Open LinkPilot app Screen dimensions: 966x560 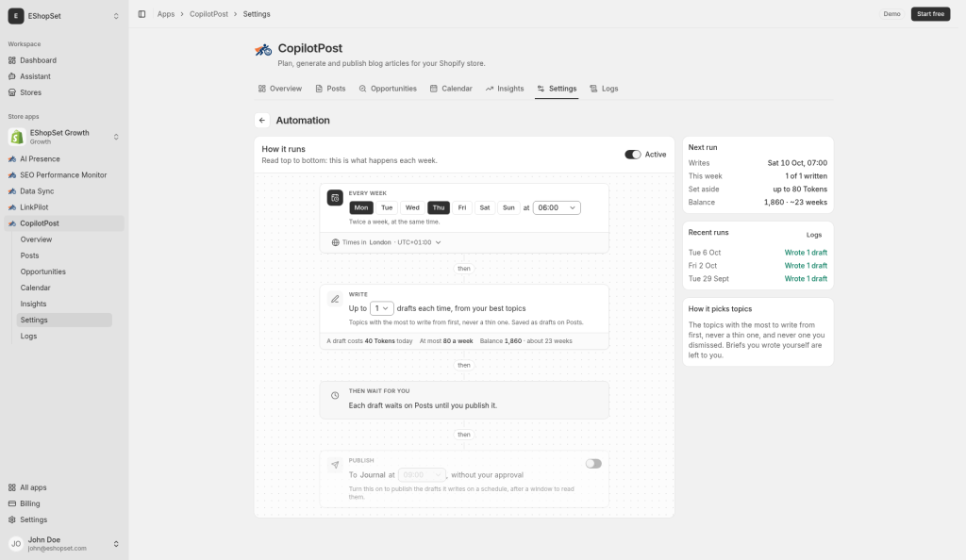pos(64,207)
